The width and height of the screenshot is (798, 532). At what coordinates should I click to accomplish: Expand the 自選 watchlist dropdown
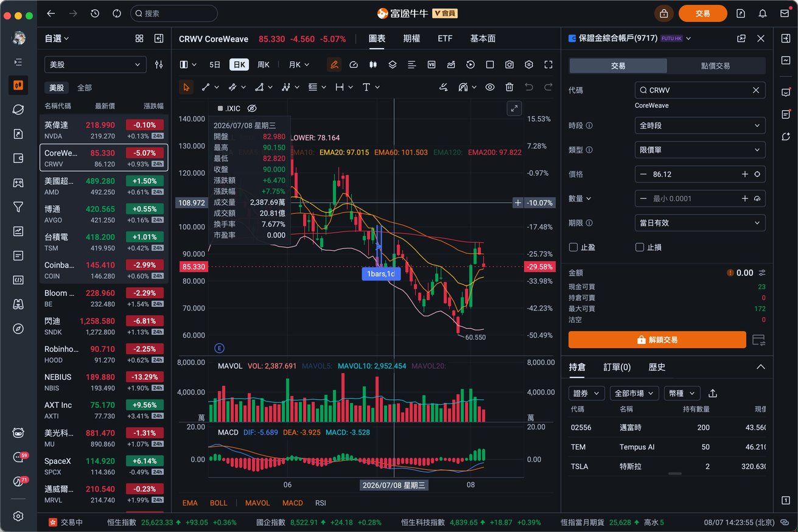tap(57, 38)
